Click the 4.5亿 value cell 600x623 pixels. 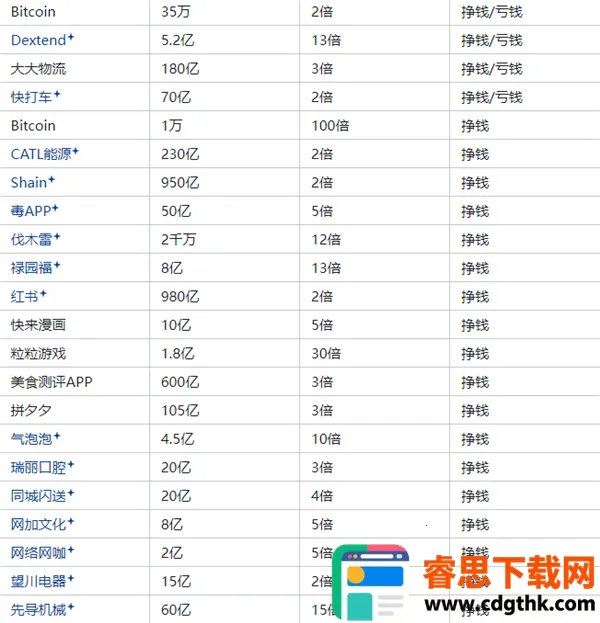coord(225,439)
